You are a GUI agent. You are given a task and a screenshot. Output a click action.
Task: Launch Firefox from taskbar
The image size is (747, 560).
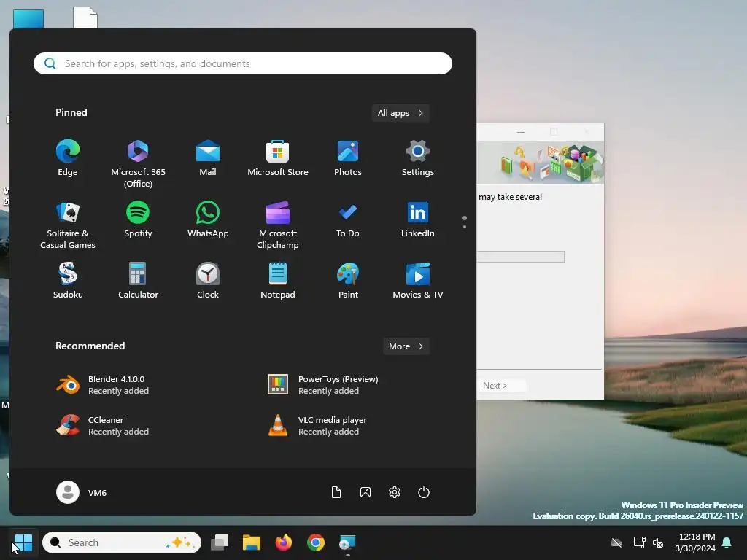(x=284, y=542)
